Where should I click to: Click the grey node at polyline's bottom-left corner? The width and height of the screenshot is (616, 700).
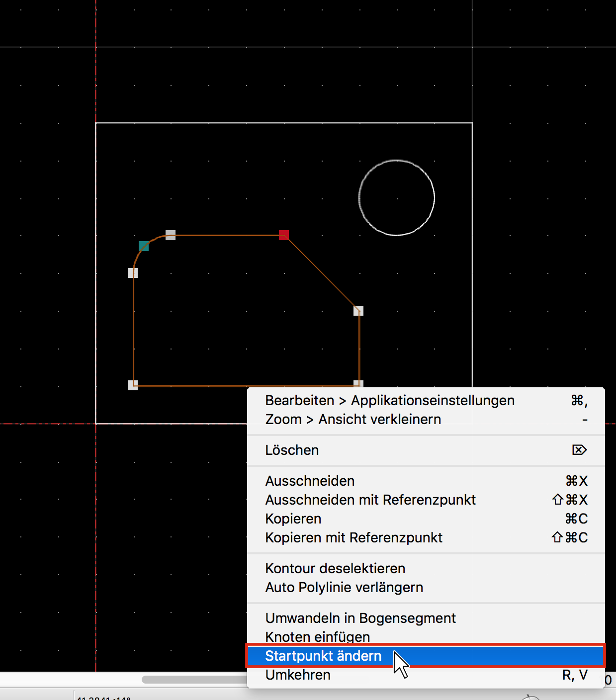[133, 385]
